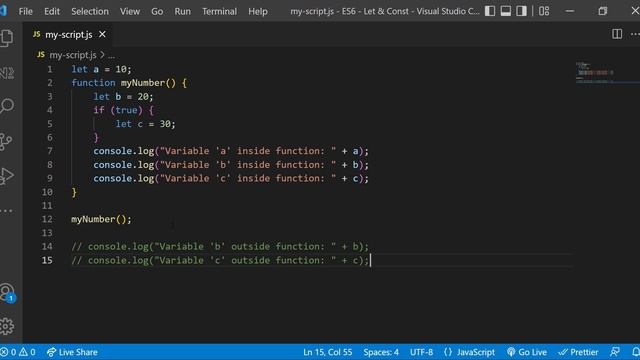The image size is (640, 360).
Task: Click the minimap code overview
Action: pos(607,73)
